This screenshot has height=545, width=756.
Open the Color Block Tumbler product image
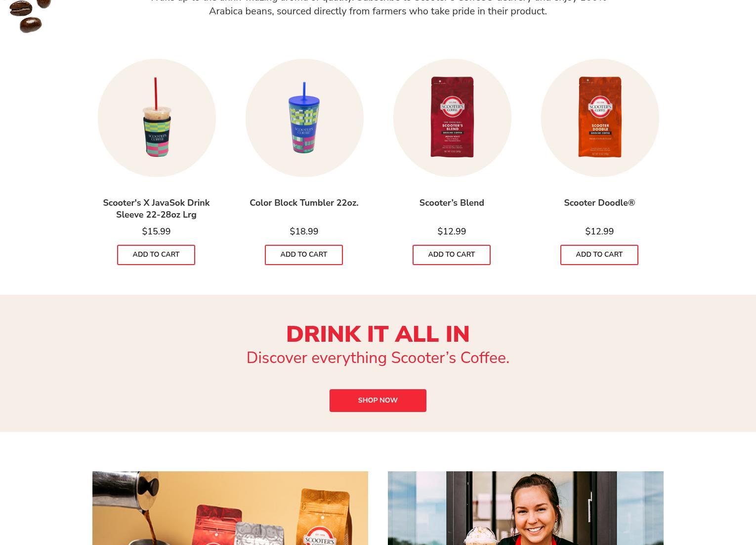tap(304, 118)
